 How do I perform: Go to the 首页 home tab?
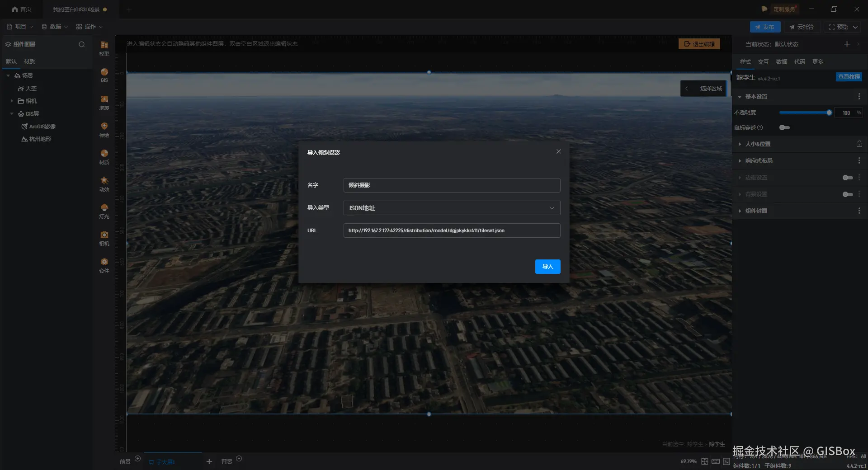(21, 9)
